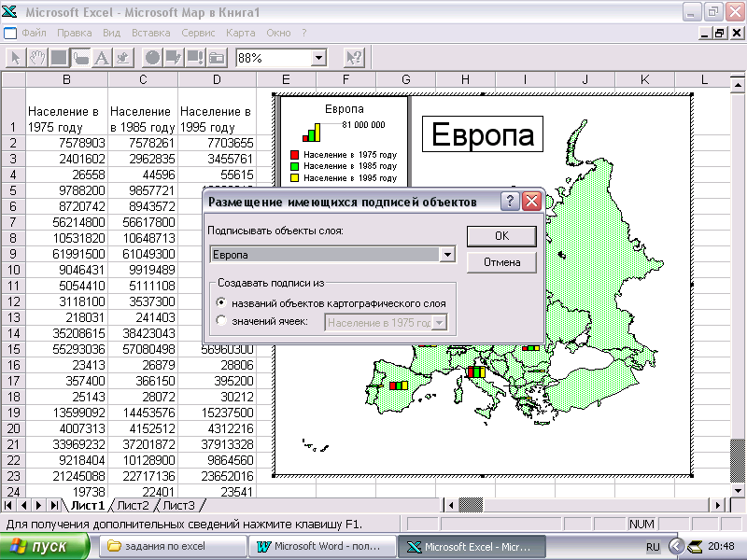Screen dimensions: 747x560
Task: Click the map labels tool icon
Action: click(x=80, y=58)
